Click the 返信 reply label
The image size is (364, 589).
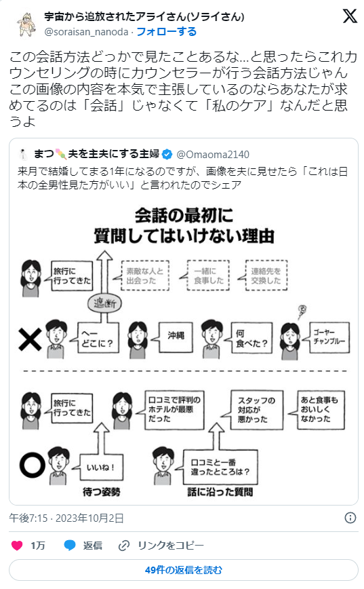[x=93, y=546]
